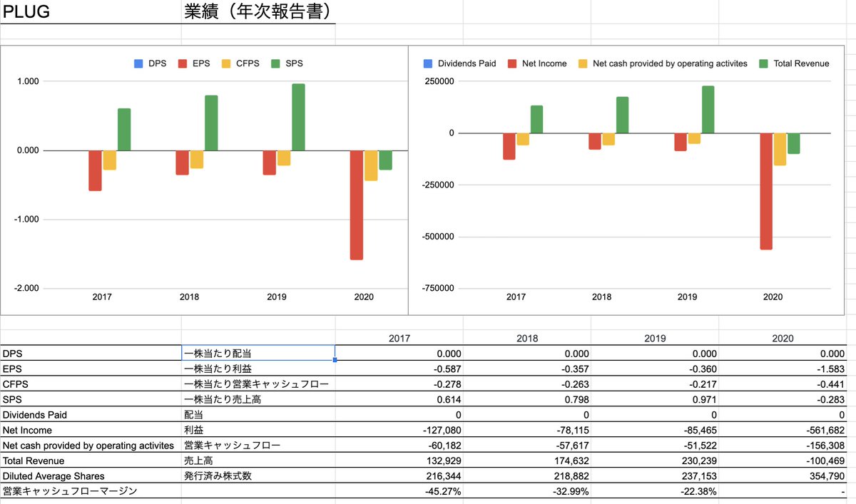856x504 pixels.
Task: Select the Diluted Average Shares label
Action: [x=91, y=476]
